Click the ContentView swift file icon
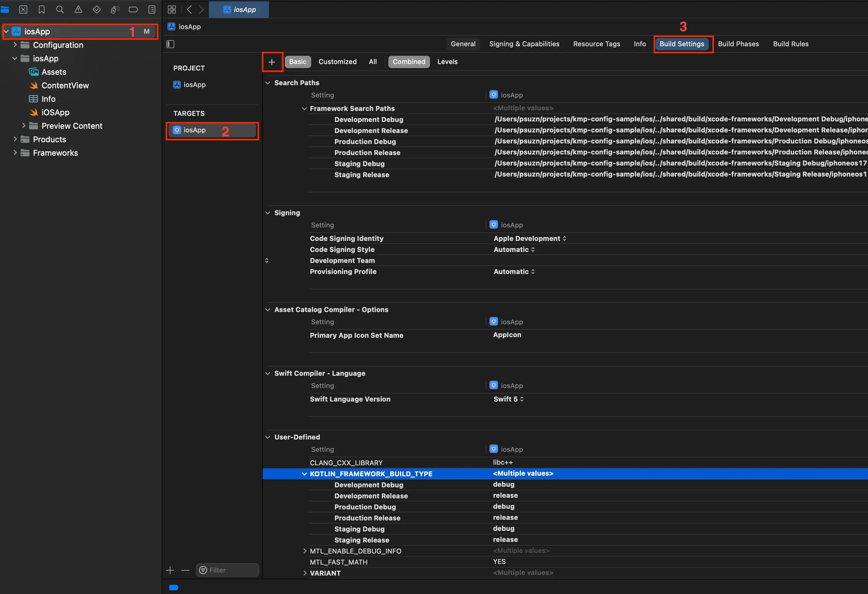Screen dimensions: 868x594 [x=34, y=85]
